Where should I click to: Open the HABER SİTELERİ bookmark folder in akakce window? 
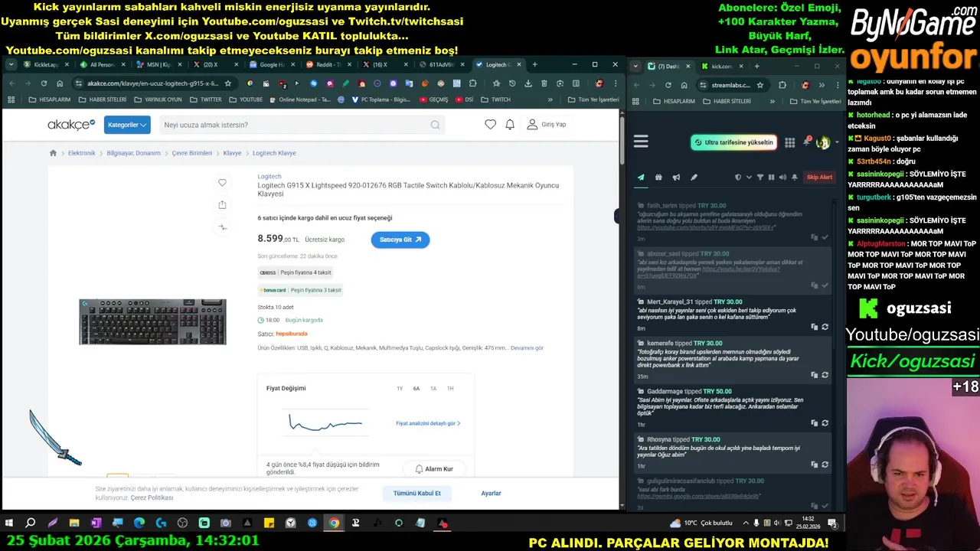tap(102, 99)
